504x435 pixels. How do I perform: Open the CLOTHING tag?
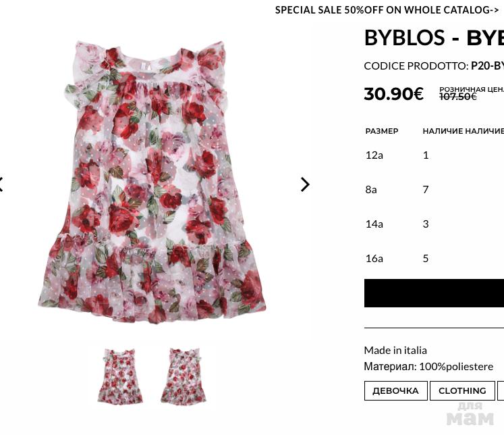(462, 390)
